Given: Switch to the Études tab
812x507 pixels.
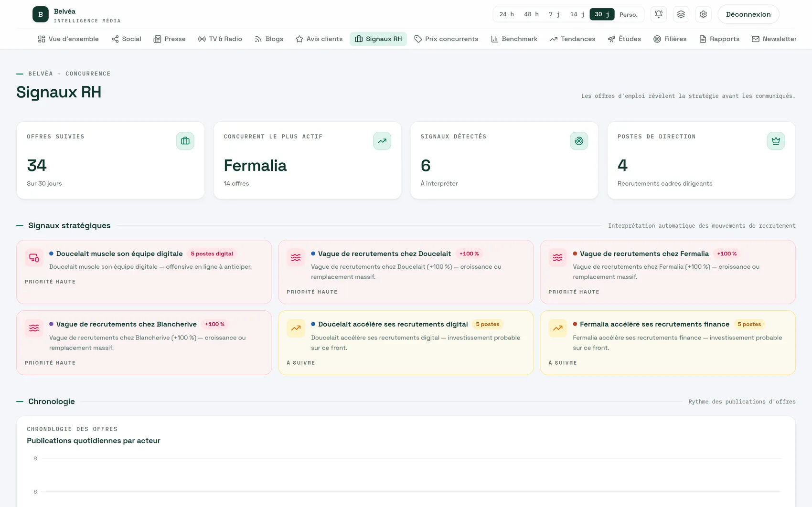Looking at the screenshot, I should [x=624, y=39].
